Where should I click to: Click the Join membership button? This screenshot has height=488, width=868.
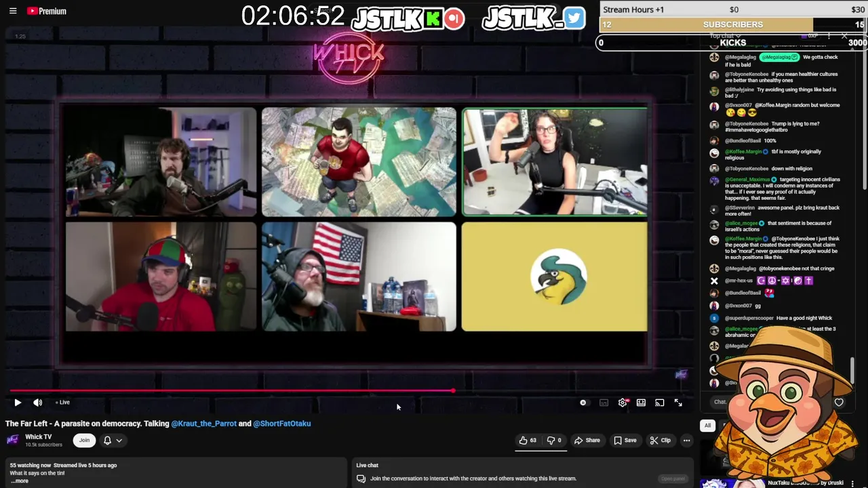click(84, 441)
